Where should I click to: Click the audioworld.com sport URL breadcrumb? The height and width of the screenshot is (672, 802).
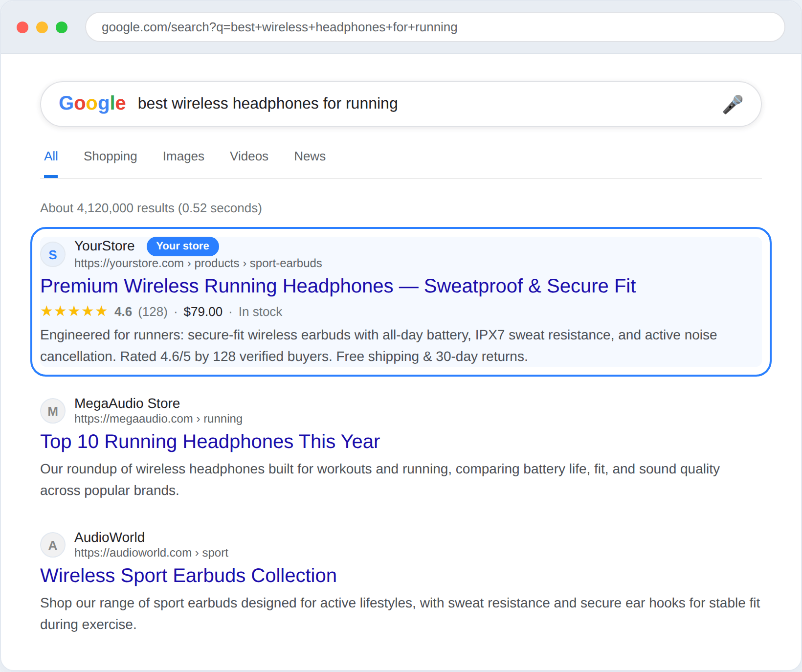[151, 553]
